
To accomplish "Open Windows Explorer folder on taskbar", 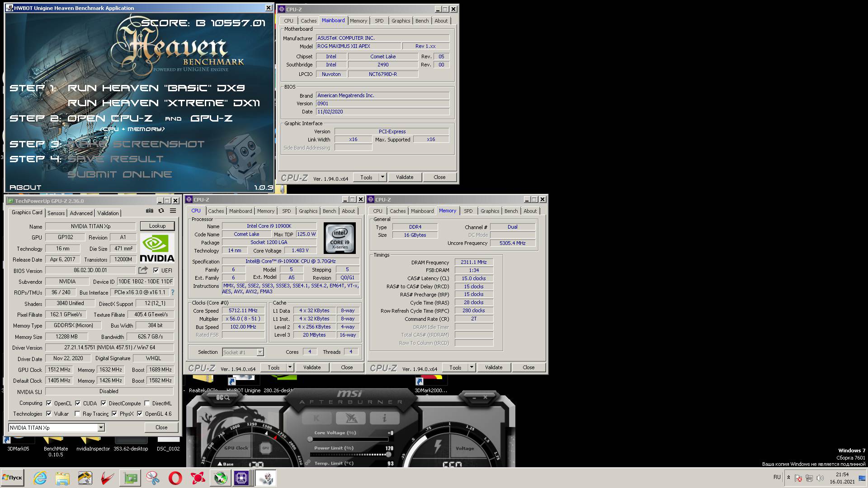I will coord(62,478).
